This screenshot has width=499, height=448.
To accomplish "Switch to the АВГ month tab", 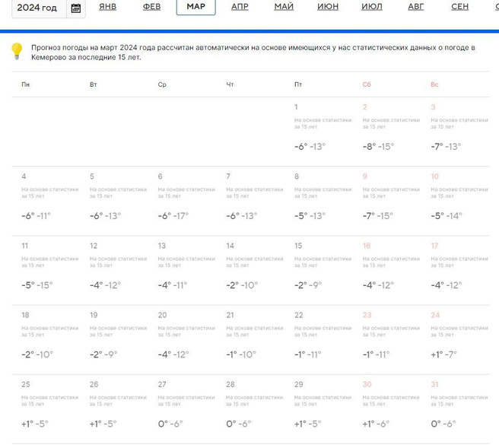I will [416, 7].
